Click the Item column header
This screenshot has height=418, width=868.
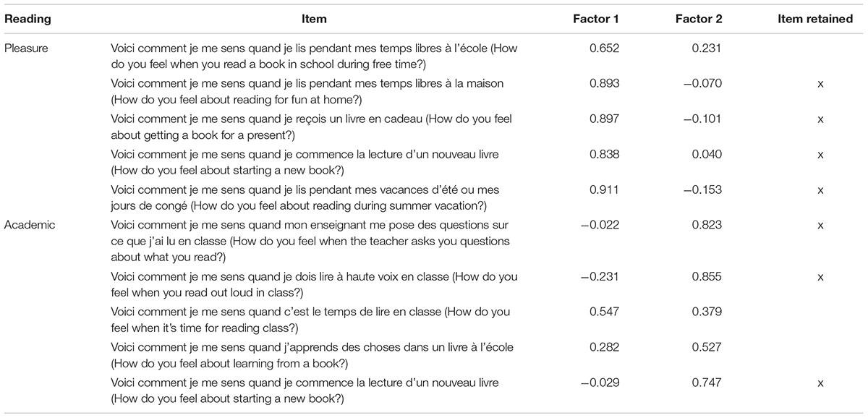pos(315,20)
